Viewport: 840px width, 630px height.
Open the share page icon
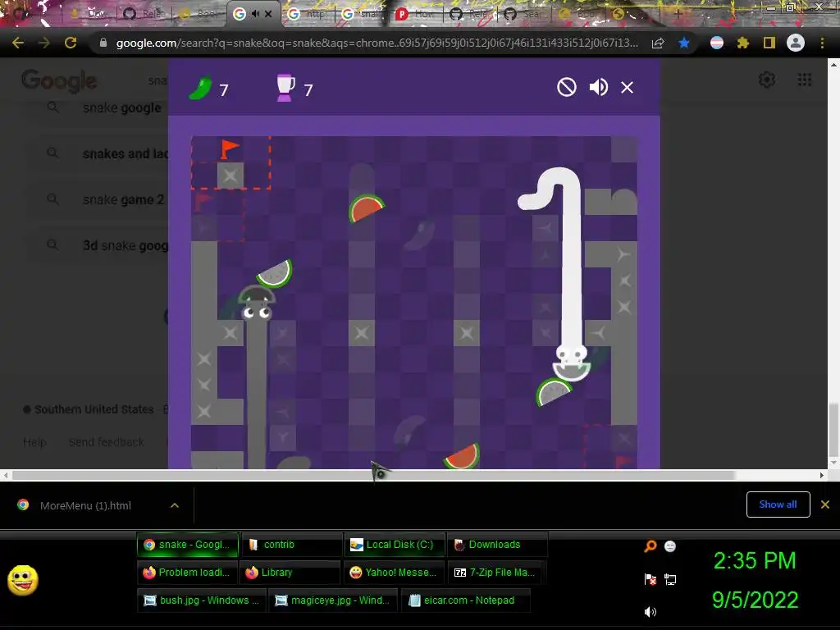point(657,43)
